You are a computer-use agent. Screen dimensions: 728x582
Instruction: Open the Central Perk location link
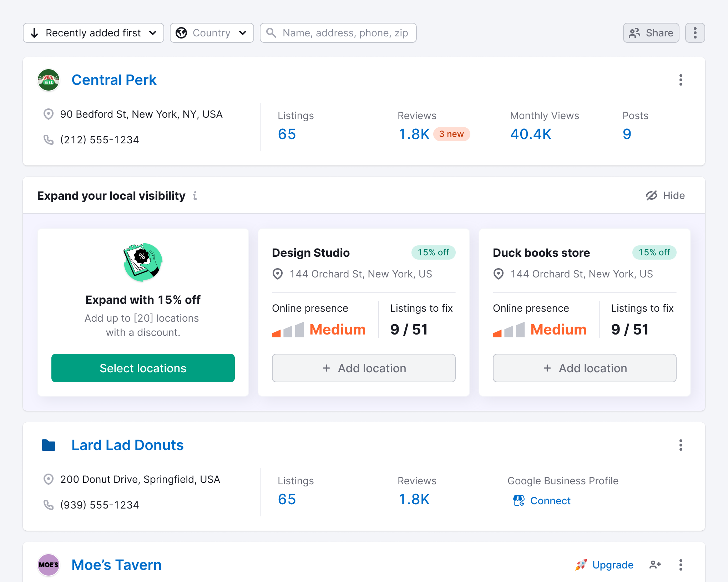point(114,80)
